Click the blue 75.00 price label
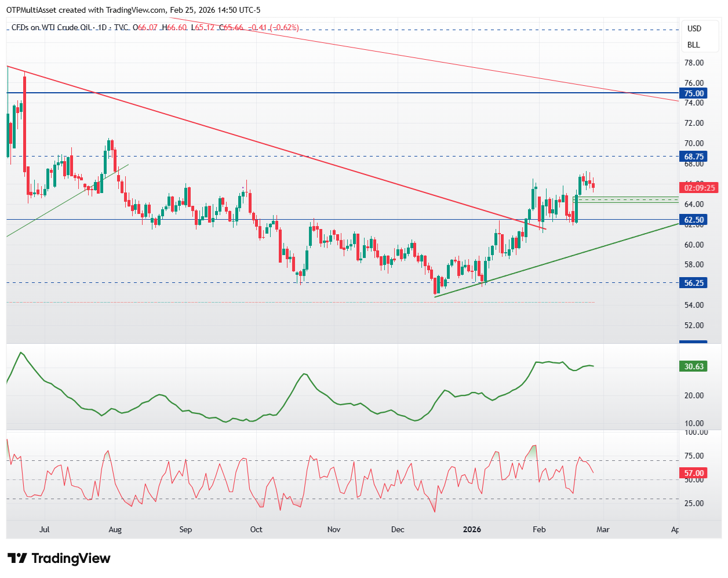Viewport: 728px width, 578px height. (x=693, y=93)
